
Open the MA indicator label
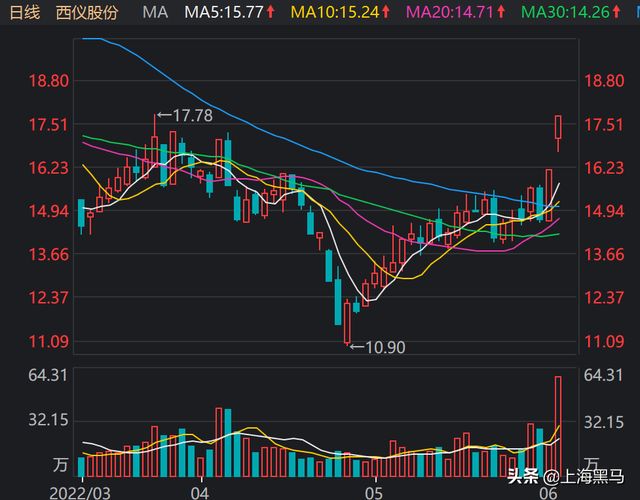coord(155,13)
